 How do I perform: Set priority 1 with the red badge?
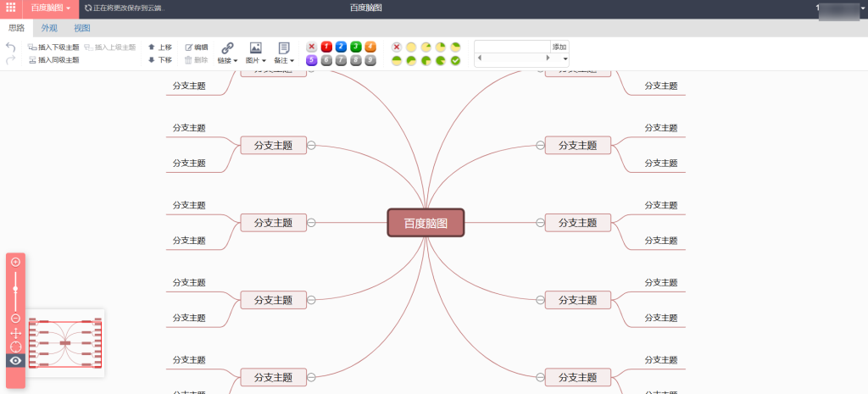[x=326, y=47]
